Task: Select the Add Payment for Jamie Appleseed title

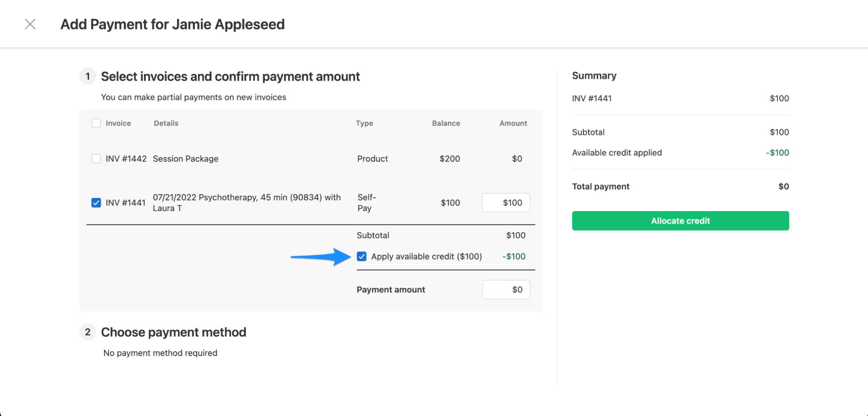Action: (x=172, y=24)
